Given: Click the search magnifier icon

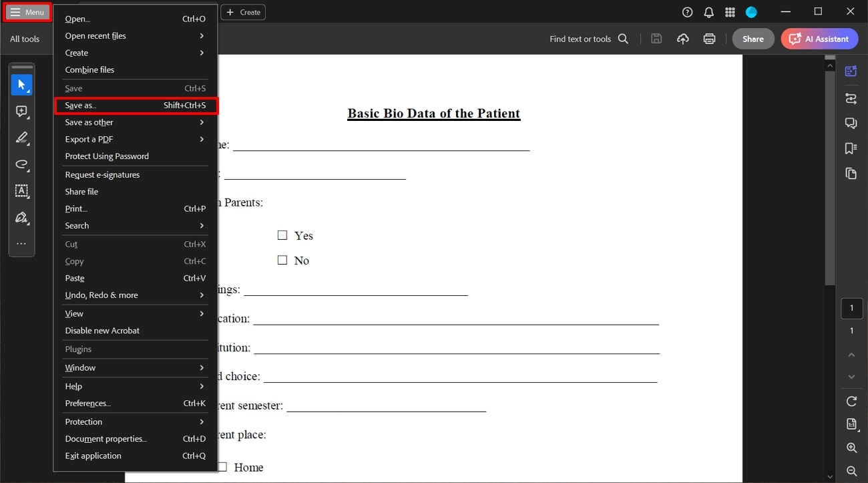Looking at the screenshot, I should coord(623,39).
